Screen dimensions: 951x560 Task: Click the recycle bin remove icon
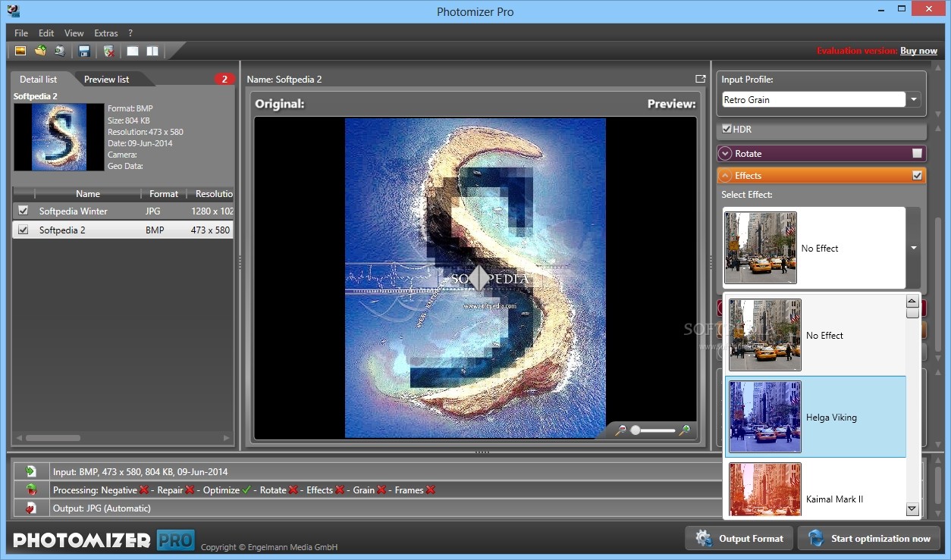coord(109,51)
